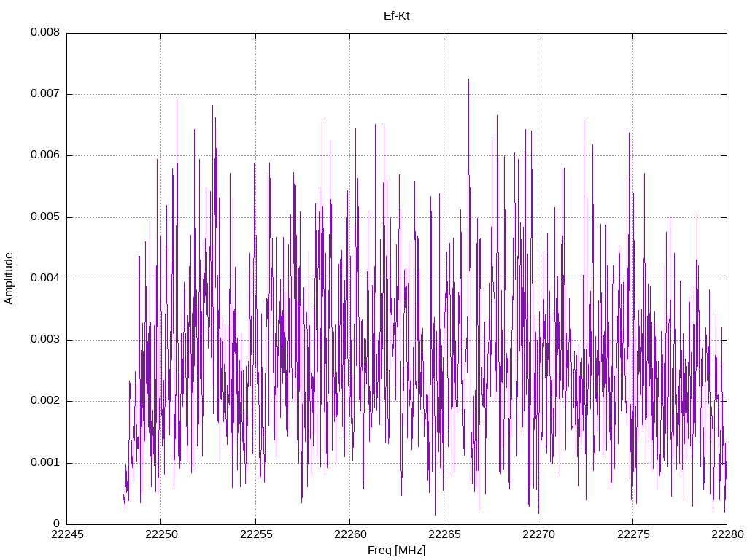The height and width of the screenshot is (560, 747).
Task: Click the y-axis value 0.004
Action: 45,278
